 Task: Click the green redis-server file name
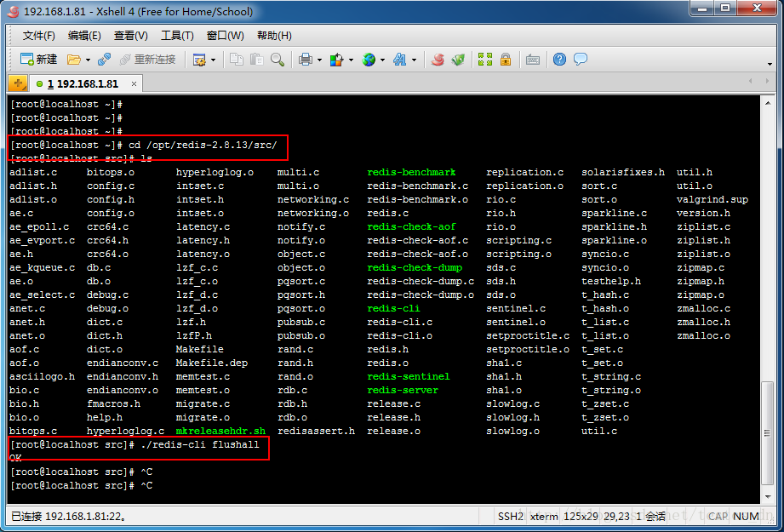point(403,390)
